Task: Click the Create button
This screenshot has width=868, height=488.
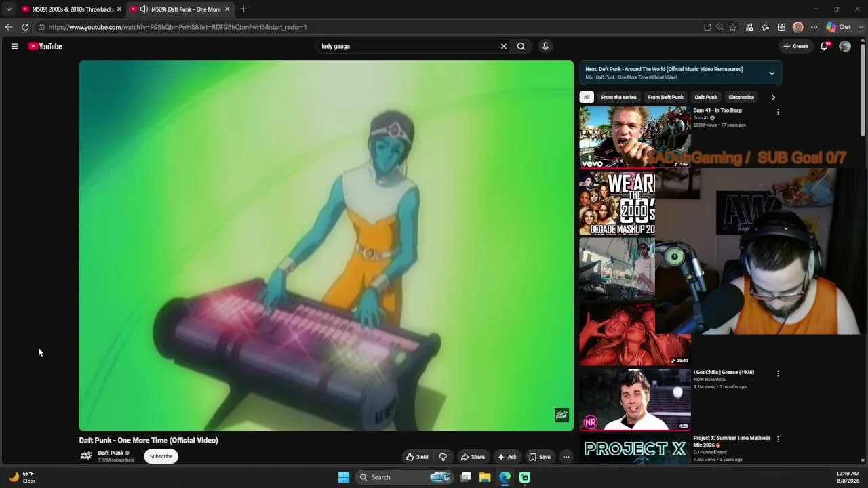Action: pyautogui.click(x=795, y=46)
